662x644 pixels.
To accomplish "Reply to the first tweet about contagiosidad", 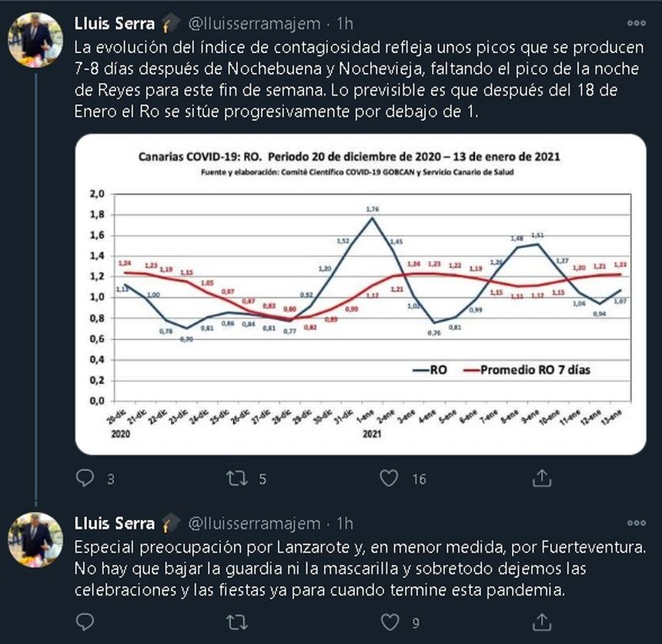I will (x=85, y=479).
